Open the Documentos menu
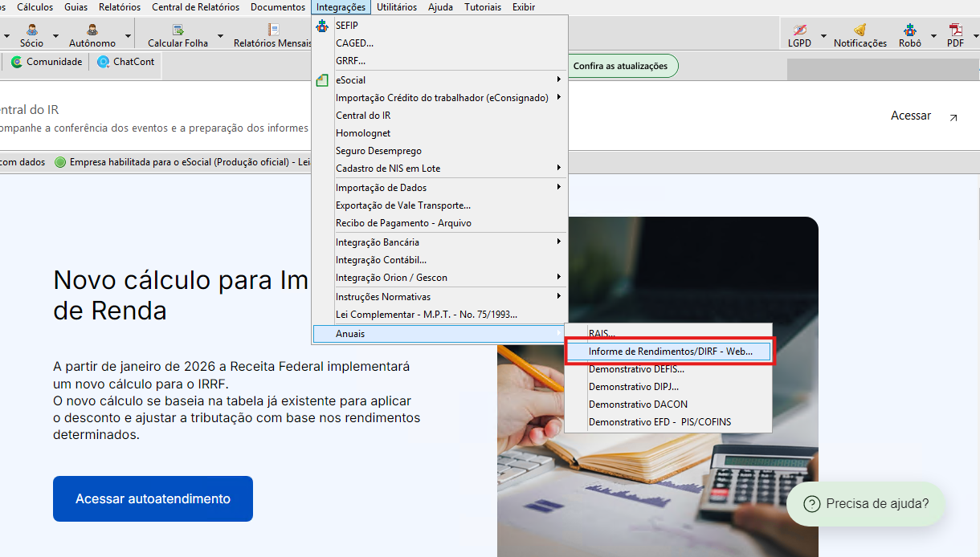980x557 pixels. point(278,7)
